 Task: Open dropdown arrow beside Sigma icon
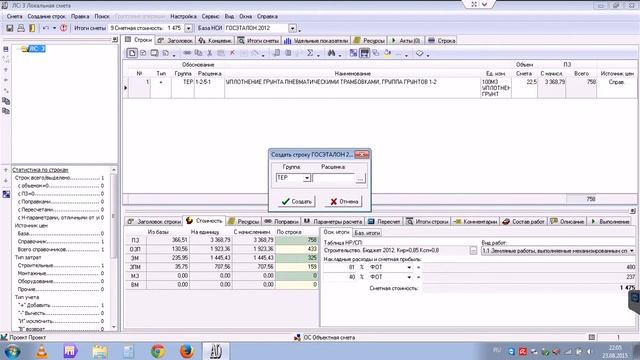[x=318, y=55]
